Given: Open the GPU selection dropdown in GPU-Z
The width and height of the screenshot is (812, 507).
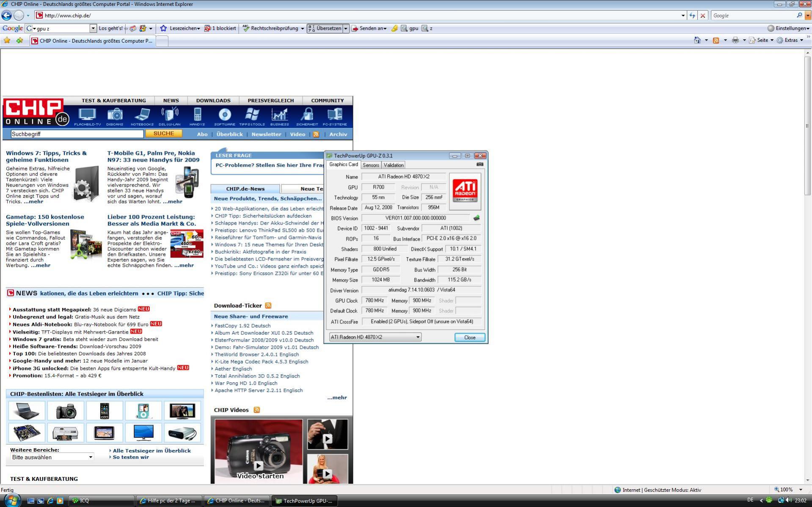Looking at the screenshot, I should (375, 337).
